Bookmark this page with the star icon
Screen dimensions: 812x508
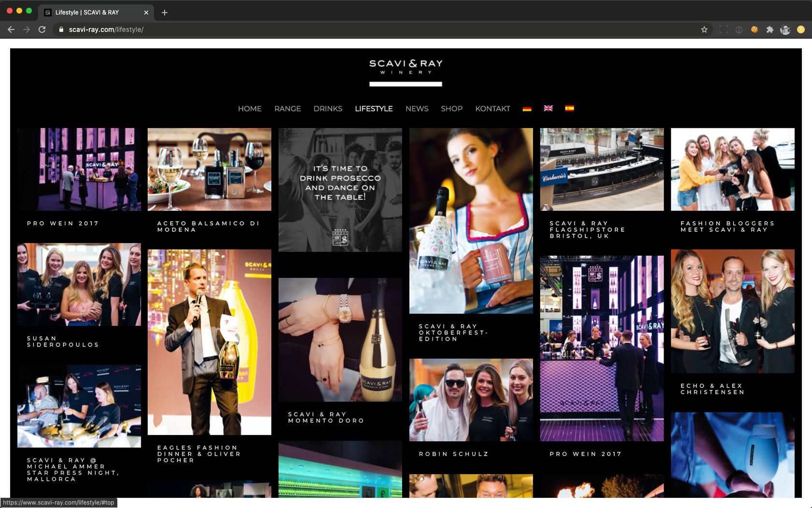[704, 30]
